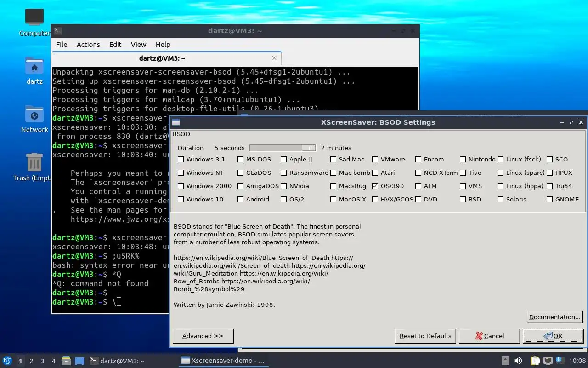
Task: Click the terminal window title bar icon
Action: tap(57, 31)
